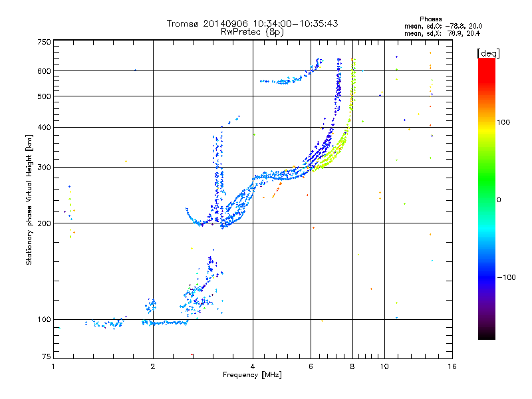
Task: Click the '8' x-axis tick label
Action: [x=352, y=366]
